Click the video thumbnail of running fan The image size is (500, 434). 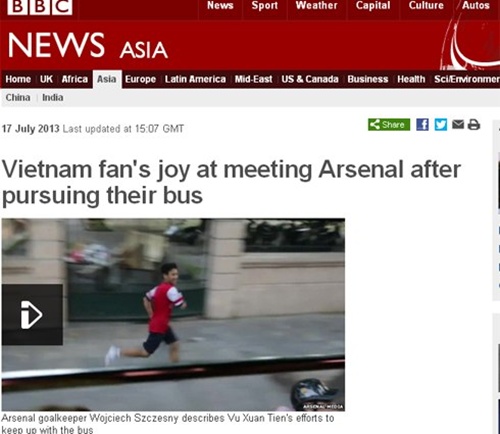point(173,314)
